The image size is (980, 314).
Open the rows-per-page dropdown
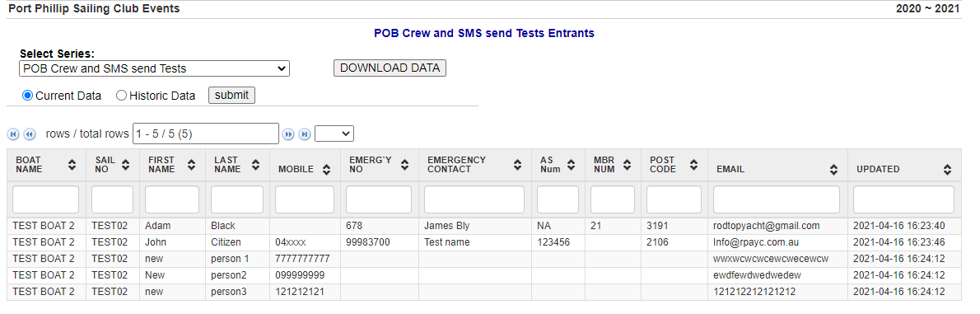334,134
